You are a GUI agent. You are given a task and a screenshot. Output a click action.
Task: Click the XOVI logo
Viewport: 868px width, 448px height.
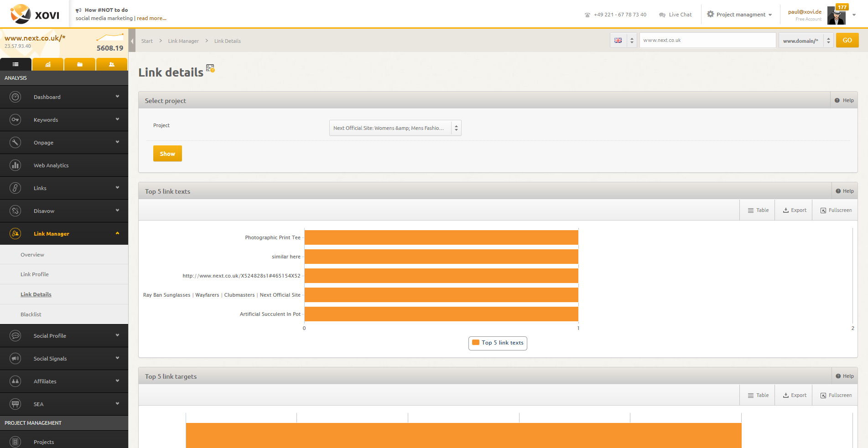[x=35, y=14]
